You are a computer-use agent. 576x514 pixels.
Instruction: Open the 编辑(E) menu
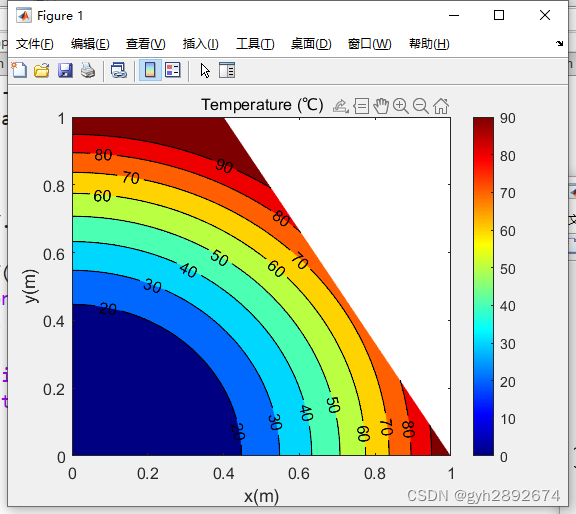click(90, 44)
